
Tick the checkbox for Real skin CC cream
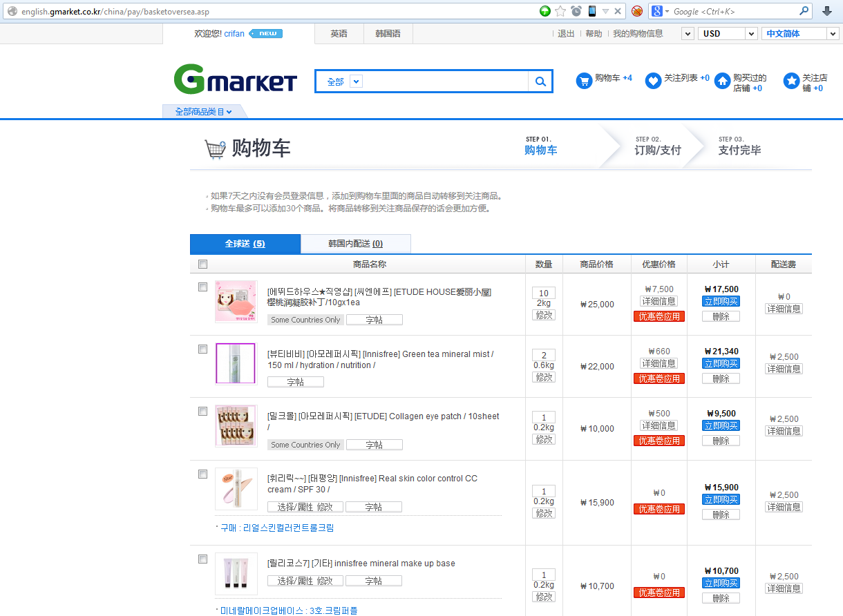(x=202, y=474)
